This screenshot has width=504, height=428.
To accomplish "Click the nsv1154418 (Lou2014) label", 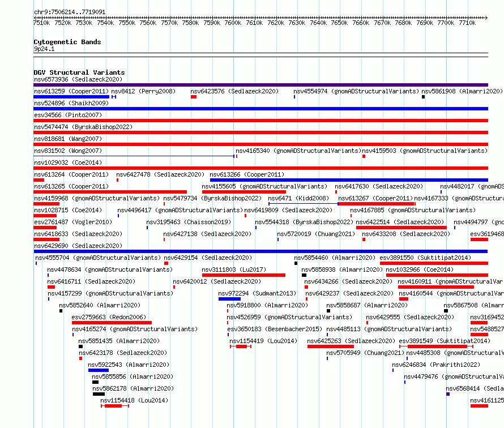I will 134,400.
